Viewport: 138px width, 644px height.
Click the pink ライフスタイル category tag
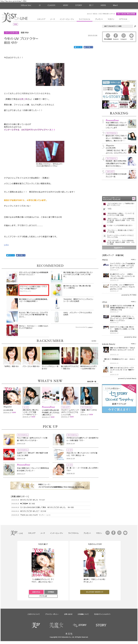(x=11, y=33)
